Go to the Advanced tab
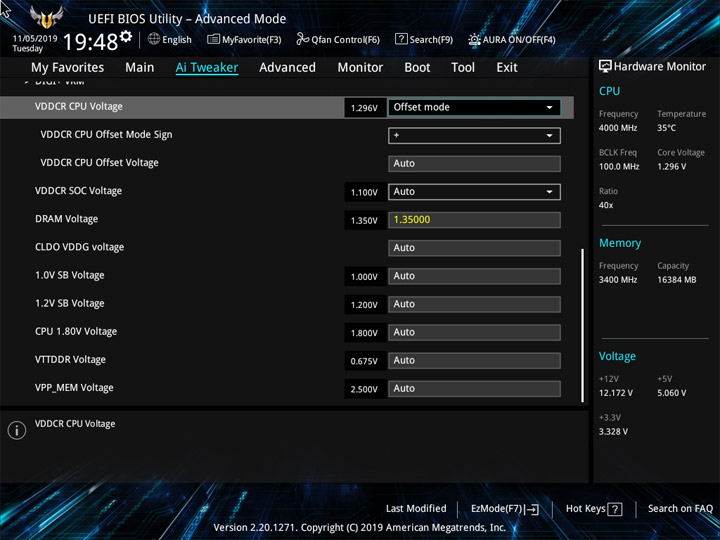The image size is (720, 540). coord(287,68)
